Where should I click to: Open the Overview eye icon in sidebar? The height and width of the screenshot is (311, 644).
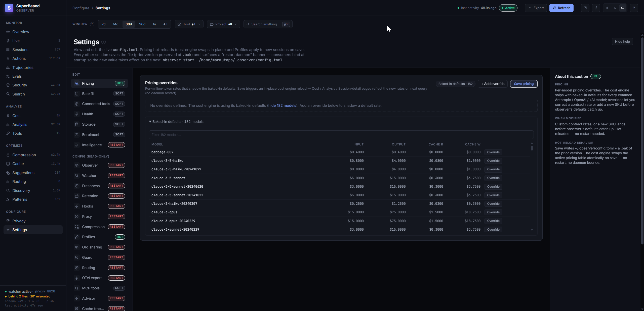(x=8, y=32)
